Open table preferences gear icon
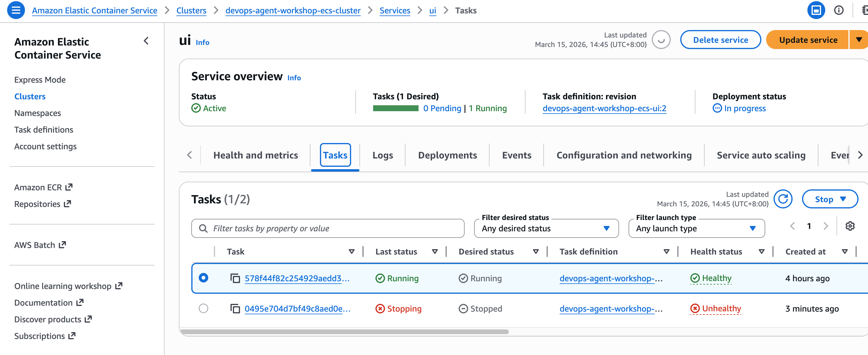Viewport: 868px width, 355px height. (x=850, y=226)
